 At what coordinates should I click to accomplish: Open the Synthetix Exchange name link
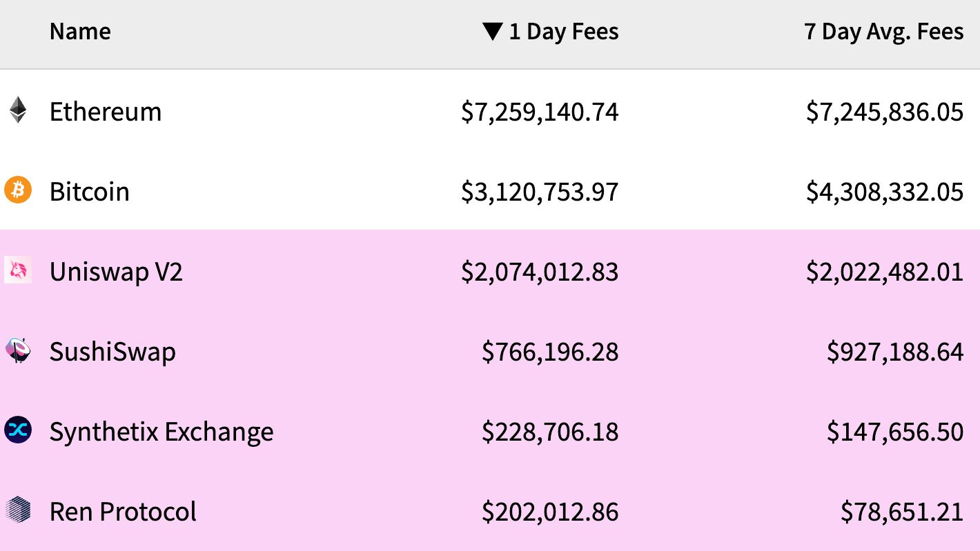[x=161, y=432]
